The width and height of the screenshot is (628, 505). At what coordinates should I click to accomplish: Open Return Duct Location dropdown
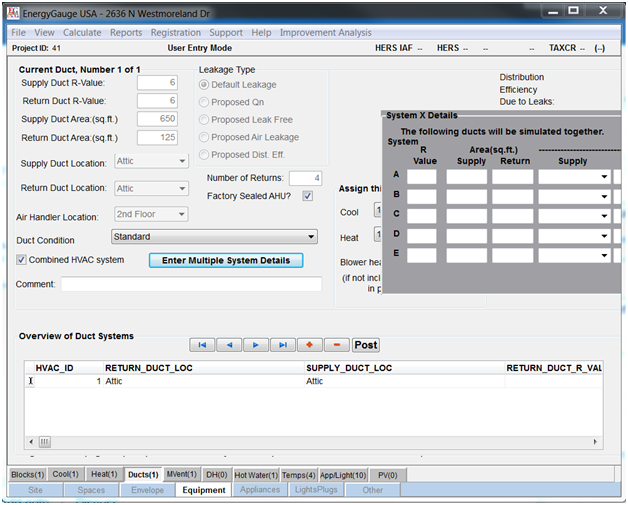click(x=182, y=188)
